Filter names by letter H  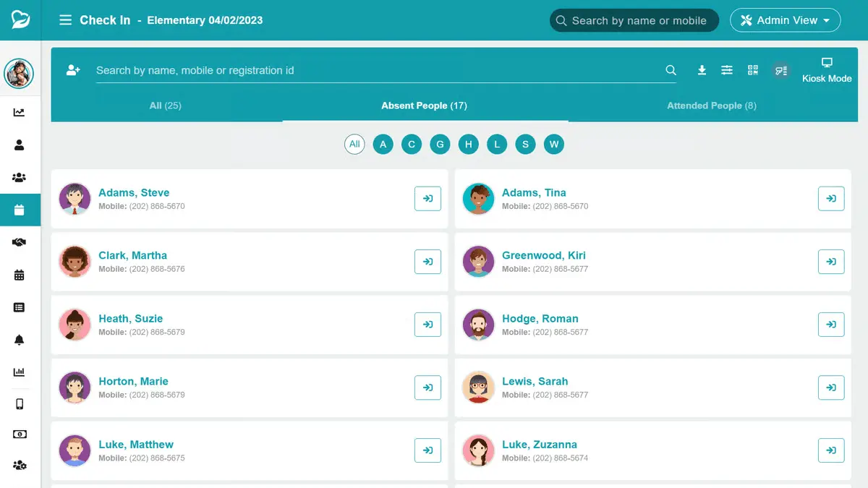pos(469,145)
